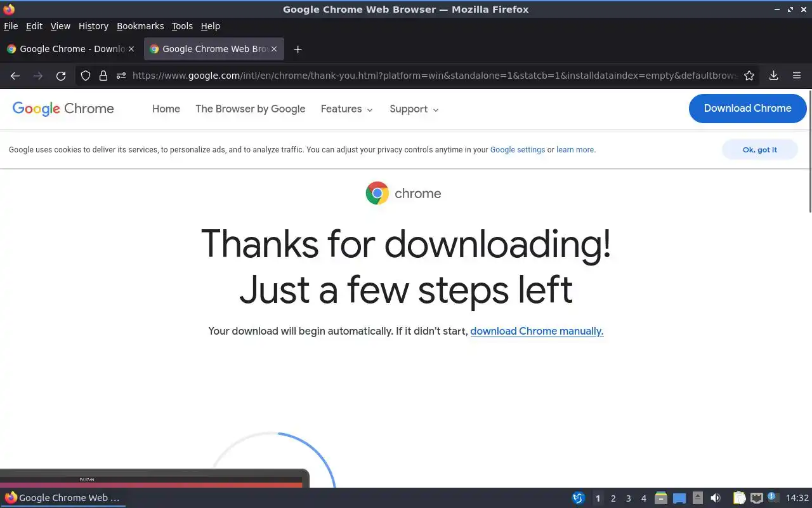
Task: Open a new tab with plus button
Action: 298,49
